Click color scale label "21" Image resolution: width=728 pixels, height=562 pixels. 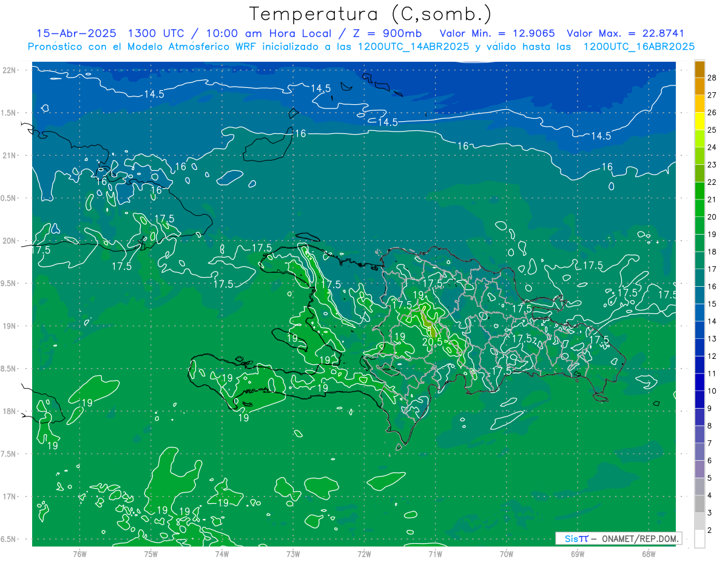(x=712, y=199)
